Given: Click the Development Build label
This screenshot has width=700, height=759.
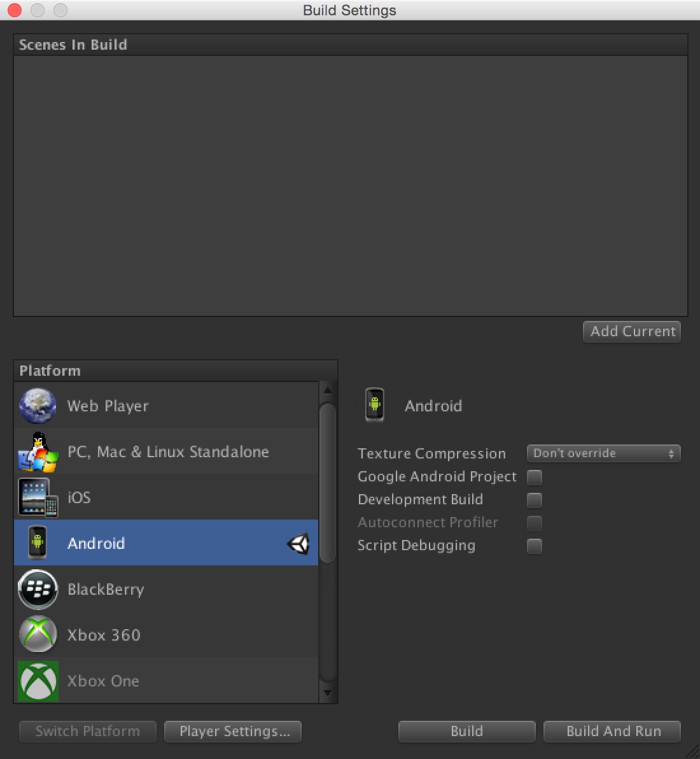Looking at the screenshot, I should pos(420,499).
